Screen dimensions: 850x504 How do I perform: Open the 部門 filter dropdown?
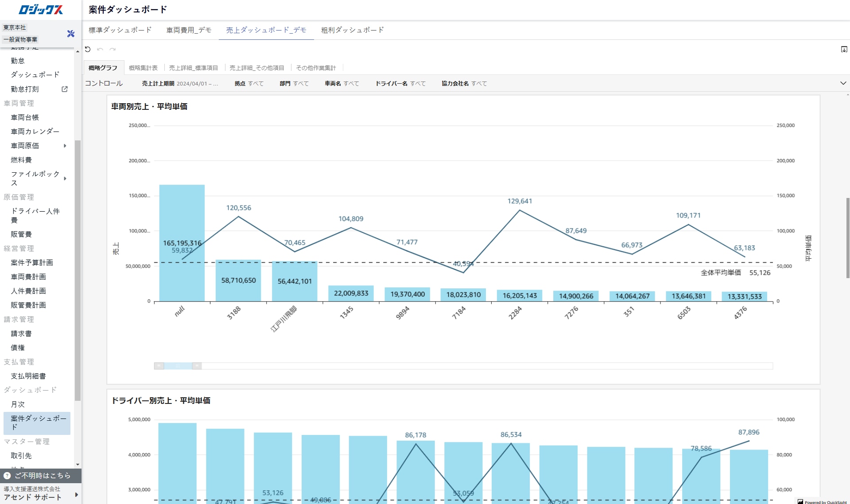[294, 83]
